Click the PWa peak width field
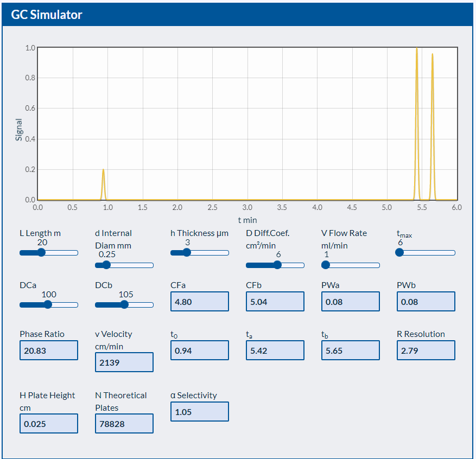Image resolution: width=476 pixels, height=459 pixels. [x=350, y=301]
